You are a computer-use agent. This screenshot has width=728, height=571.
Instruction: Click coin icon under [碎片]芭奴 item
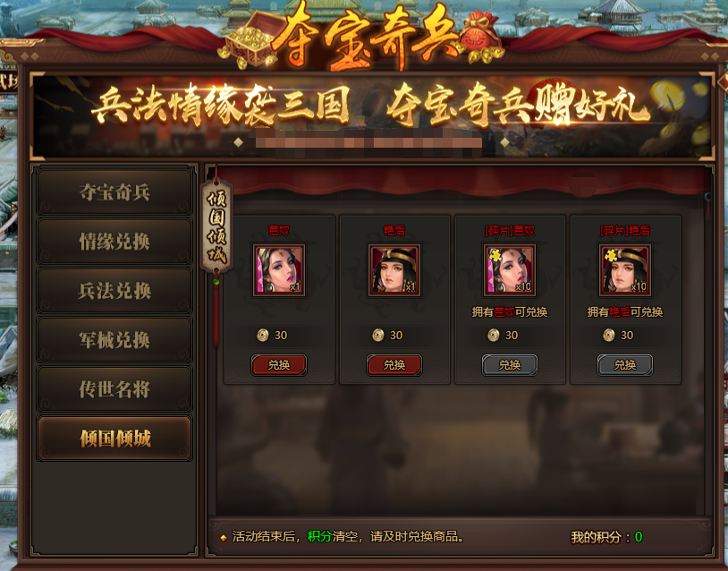(494, 335)
